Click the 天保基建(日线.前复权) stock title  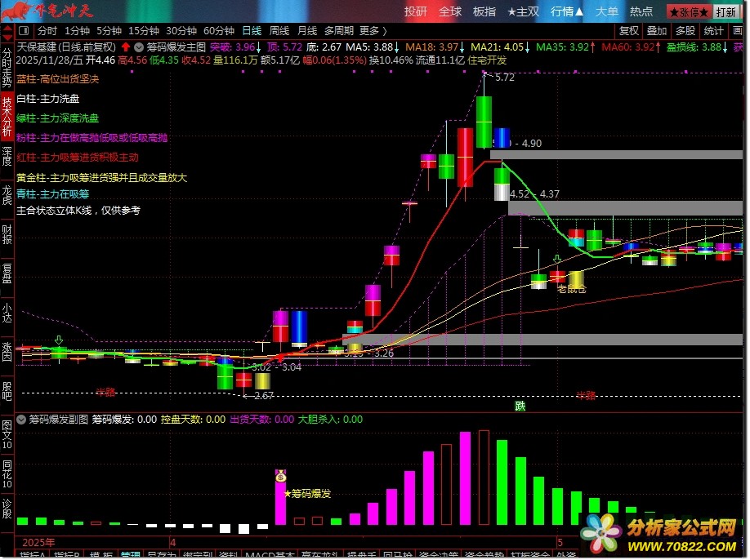click(x=66, y=47)
